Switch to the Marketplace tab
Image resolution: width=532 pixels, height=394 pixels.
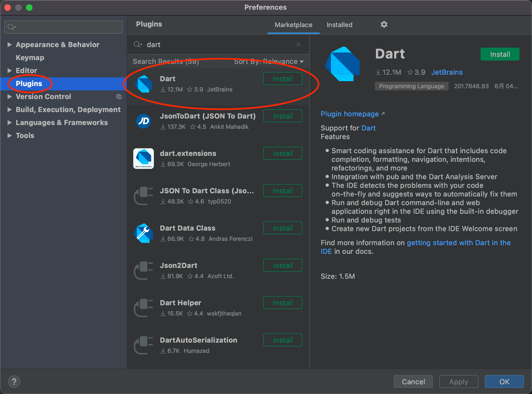(x=293, y=25)
